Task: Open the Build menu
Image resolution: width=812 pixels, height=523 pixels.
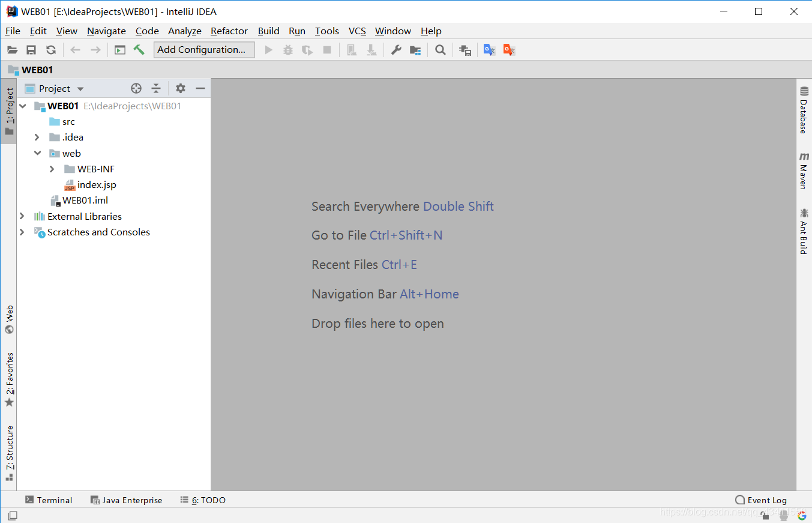Action: (269, 31)
